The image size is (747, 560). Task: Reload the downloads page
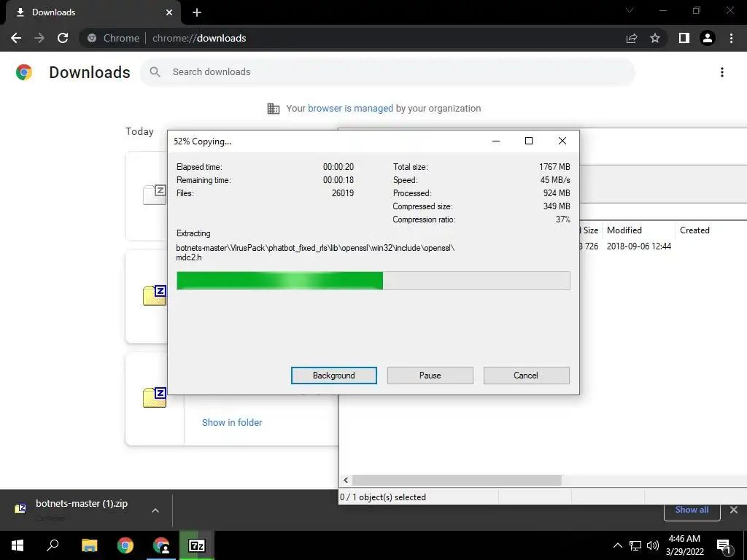click(63, 38)
